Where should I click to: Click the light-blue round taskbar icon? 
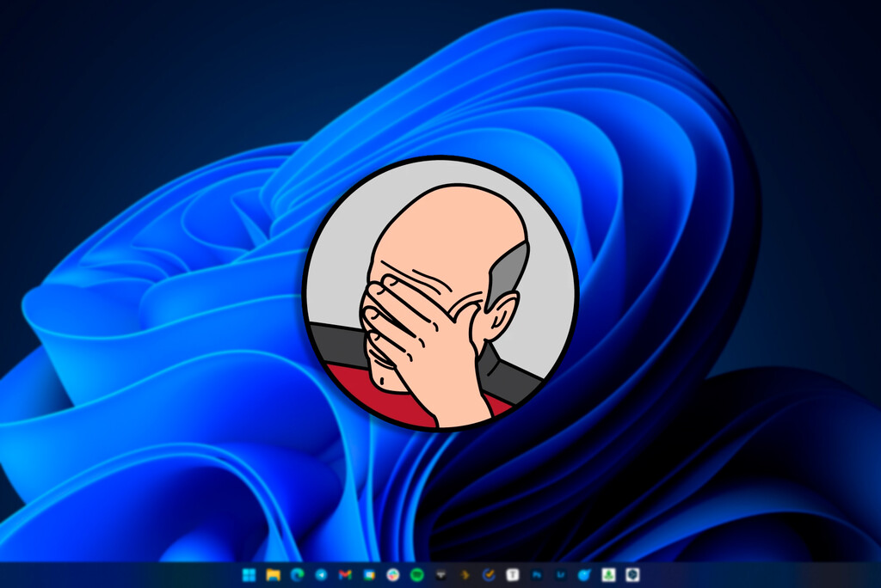pyautogui.click(x=584, y=575)
